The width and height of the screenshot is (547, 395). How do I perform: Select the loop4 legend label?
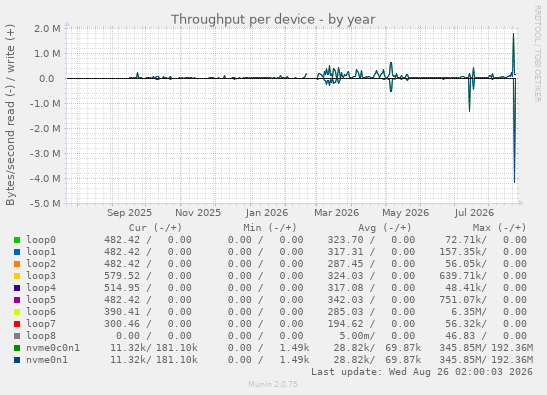tap(41, 288)
